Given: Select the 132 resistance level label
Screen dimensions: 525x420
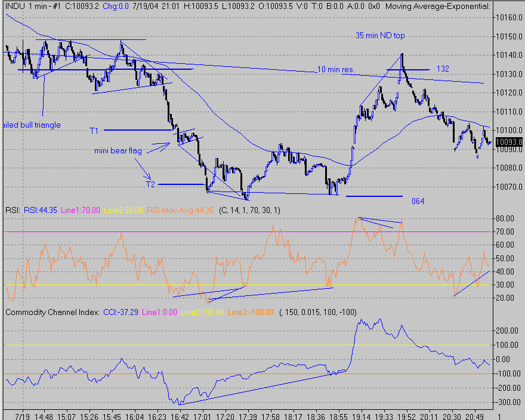Looking at the screenshot, I should [442, 69].
